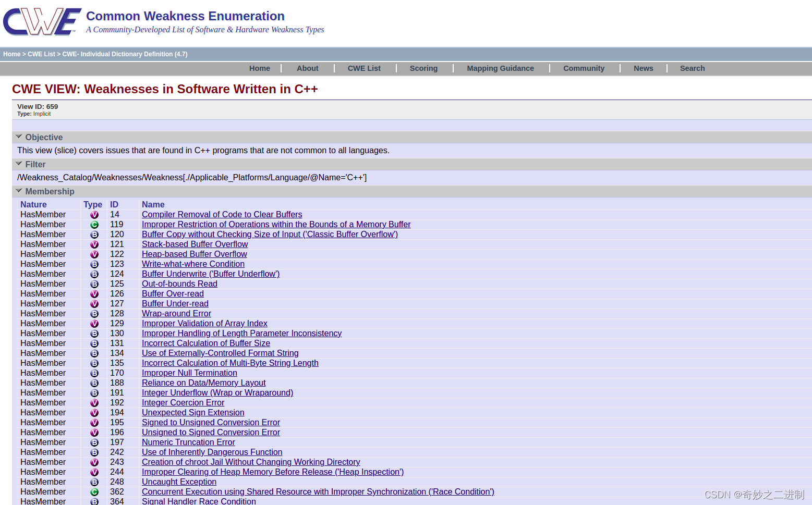Click Home in the breadcrumb trail
Image resolution: width=812 pixels, height=505 pixels.
(x=11, y=54)
